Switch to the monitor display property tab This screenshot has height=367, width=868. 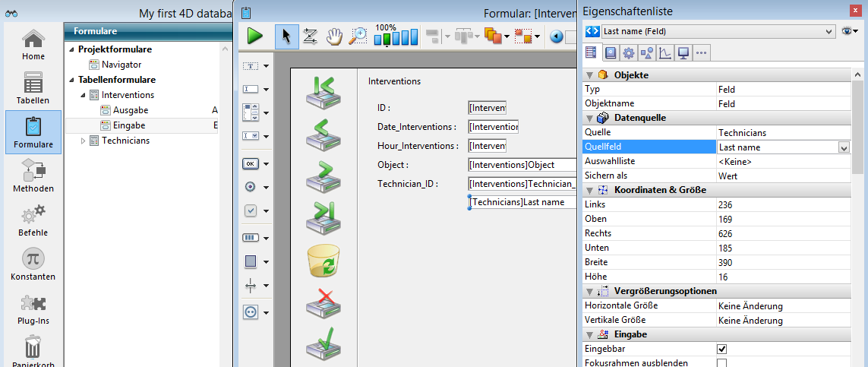pos(683,52)
